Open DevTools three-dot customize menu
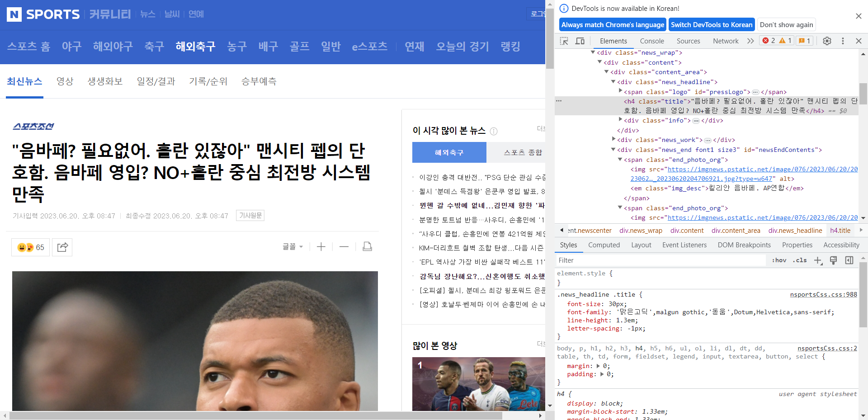The image size is (868, 420). coord(843,41)
